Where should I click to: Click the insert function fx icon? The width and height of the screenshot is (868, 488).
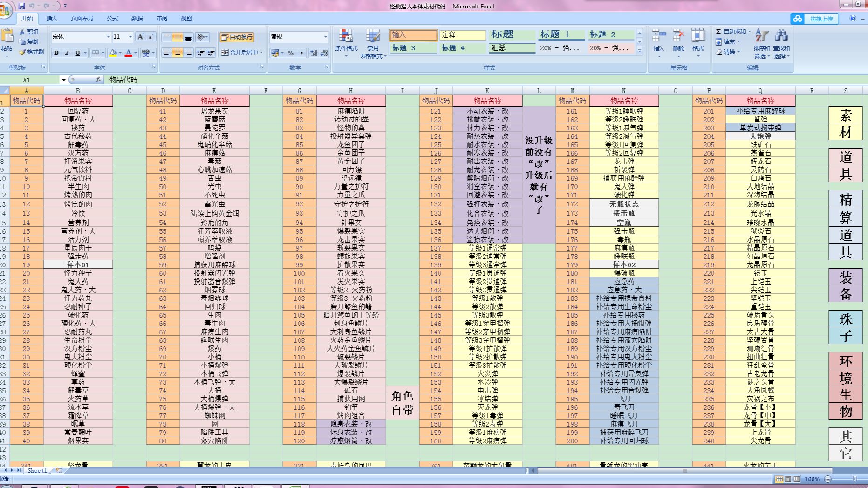[98, 80]
